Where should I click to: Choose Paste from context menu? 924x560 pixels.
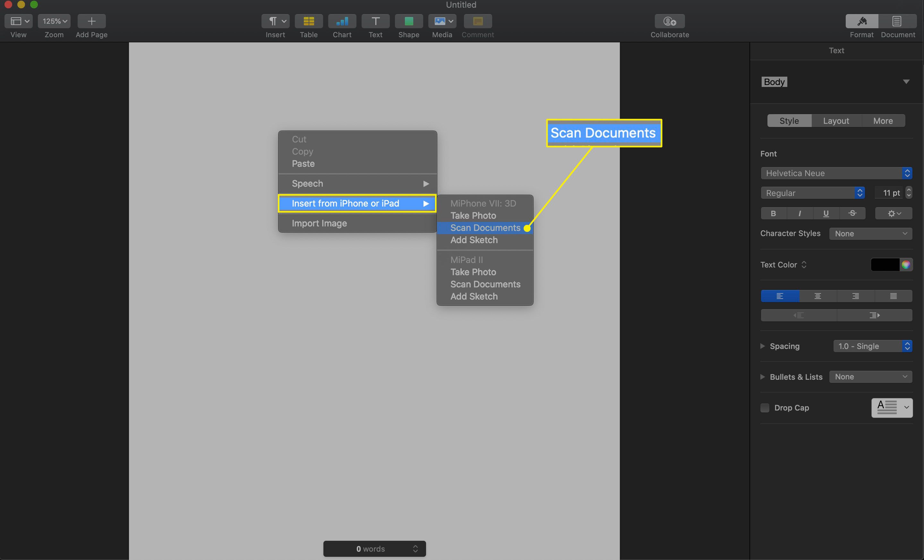point(357,164)
